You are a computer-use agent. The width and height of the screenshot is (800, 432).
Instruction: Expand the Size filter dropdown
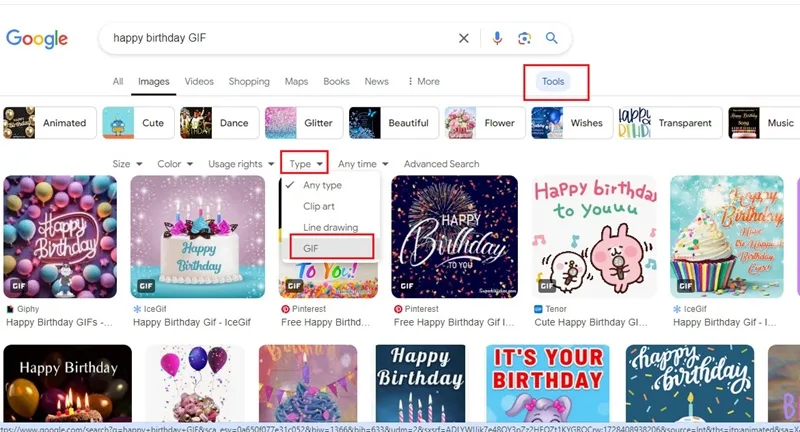pos(127,164)
